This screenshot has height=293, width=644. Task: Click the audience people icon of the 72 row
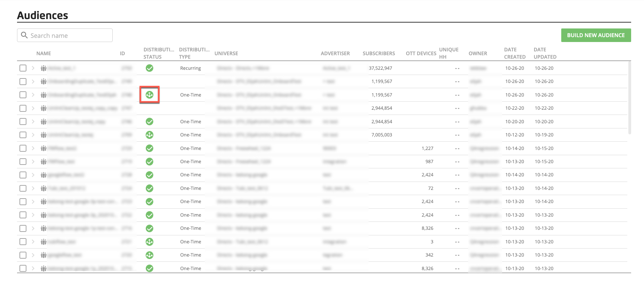[x=43, y=189]
